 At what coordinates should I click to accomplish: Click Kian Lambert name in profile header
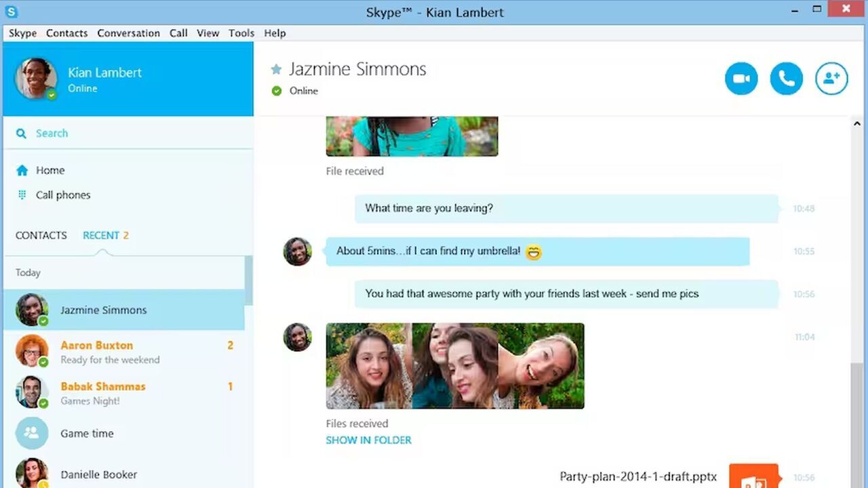(104, 73)
